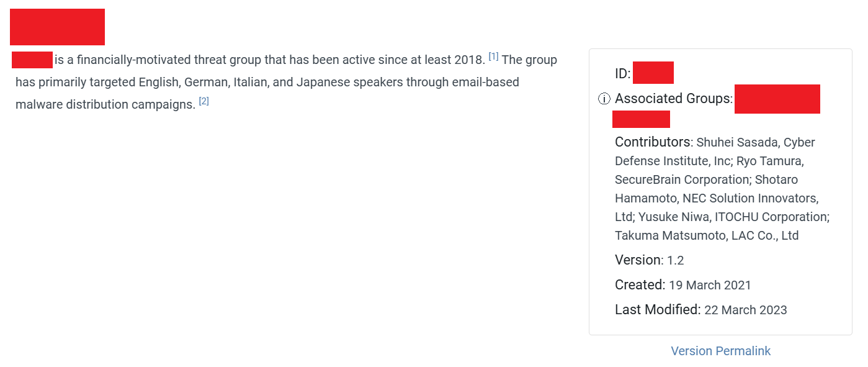The height and width of the screenshot is (367, 868).
Task: Click the created date 19 March 2021
Action: coord(710,285)
